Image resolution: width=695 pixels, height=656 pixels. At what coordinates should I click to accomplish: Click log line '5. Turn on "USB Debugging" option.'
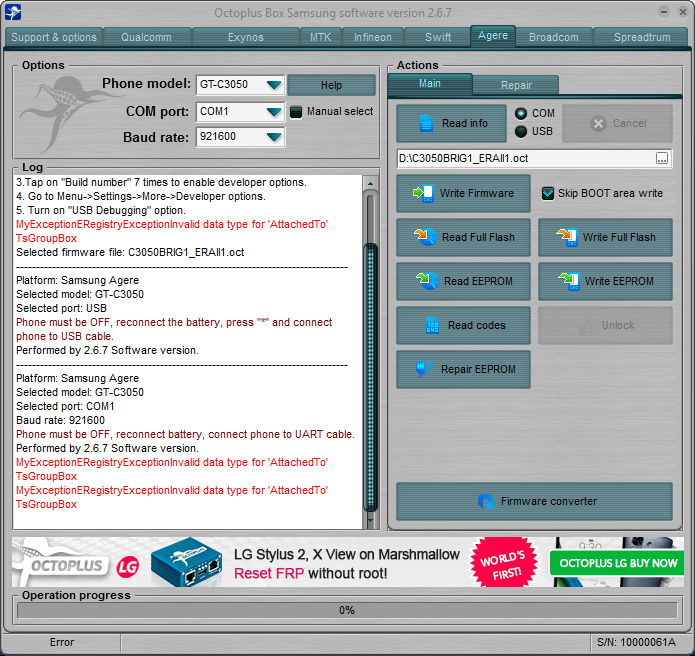(101, 211)
